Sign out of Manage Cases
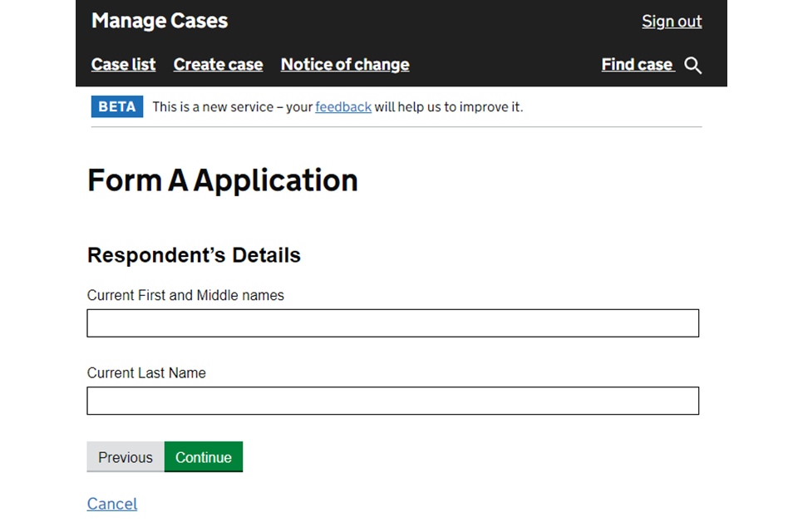Viewport: 798px width, 532px height. pyautogui.click(x=671, y=22)
